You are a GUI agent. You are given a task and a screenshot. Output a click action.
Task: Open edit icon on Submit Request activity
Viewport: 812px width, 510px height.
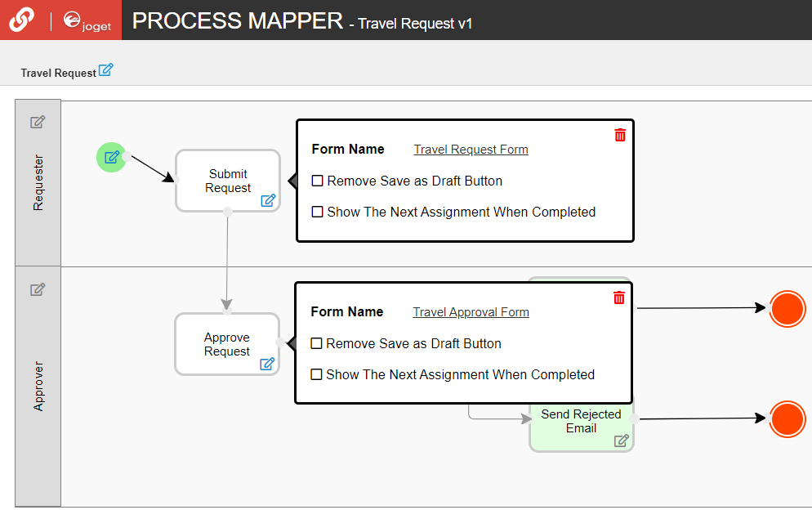pos(268,200)
